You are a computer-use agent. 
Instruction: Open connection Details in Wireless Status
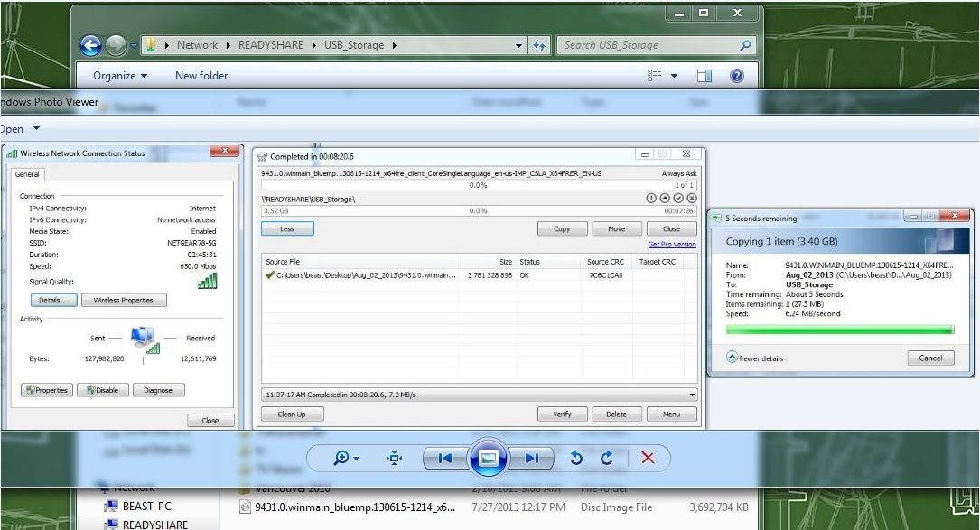click(54, 300)
